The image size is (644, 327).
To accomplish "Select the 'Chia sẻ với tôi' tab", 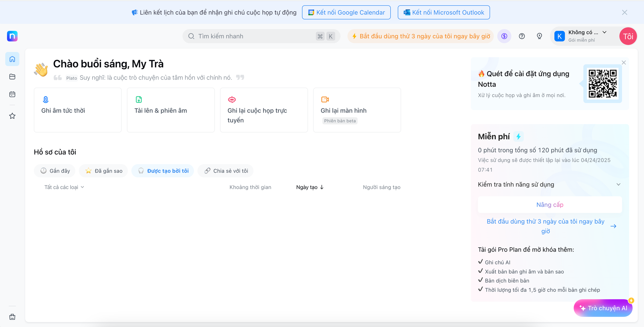I will point(225,171).
